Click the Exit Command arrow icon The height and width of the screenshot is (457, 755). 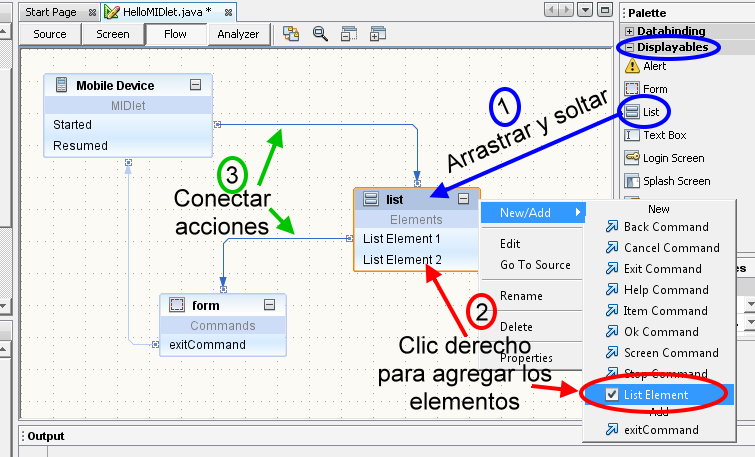(x=612, y=268)
